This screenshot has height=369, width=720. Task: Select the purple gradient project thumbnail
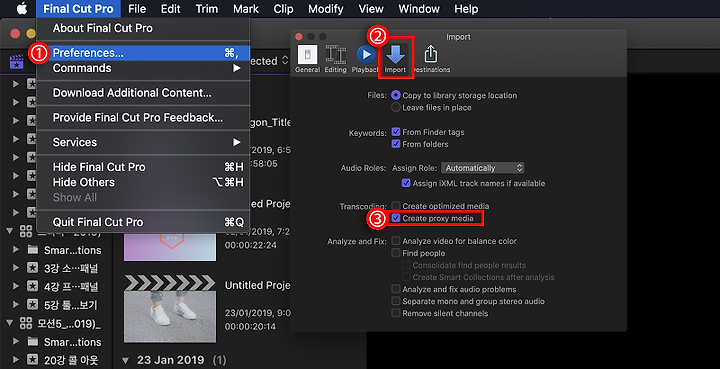click(170, 246)
